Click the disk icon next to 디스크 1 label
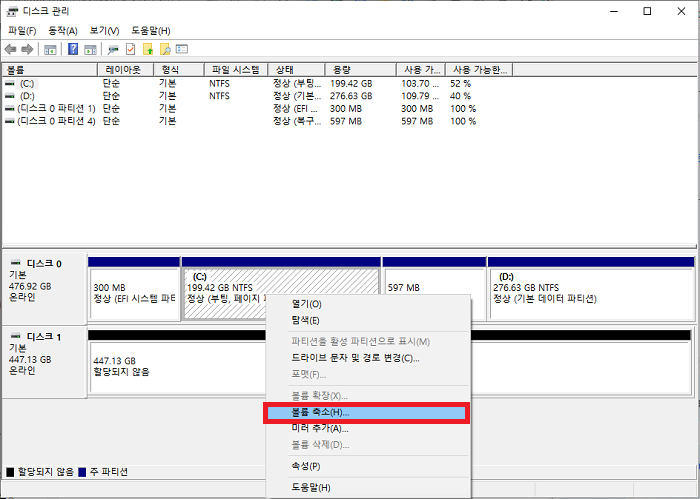 point(16,336)
